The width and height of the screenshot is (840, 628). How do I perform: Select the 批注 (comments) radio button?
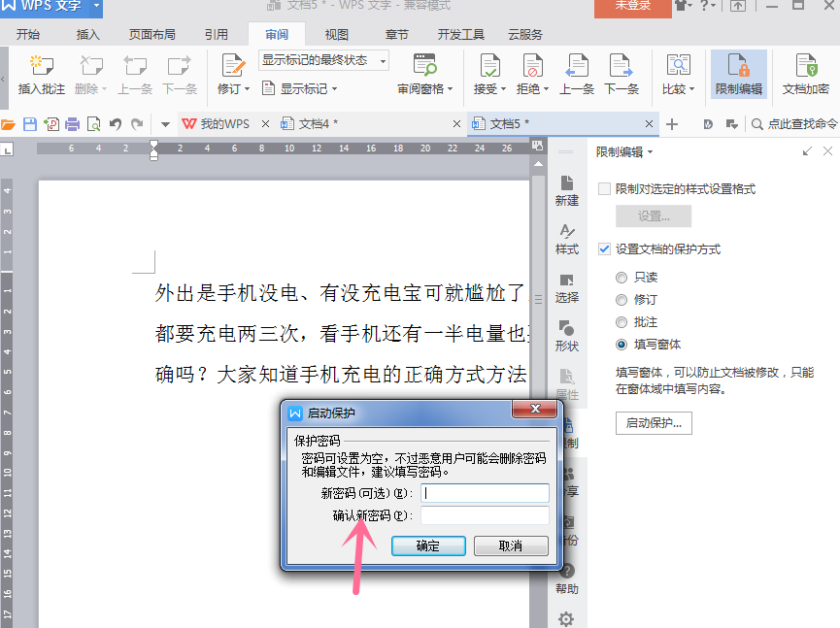(622, 322)
